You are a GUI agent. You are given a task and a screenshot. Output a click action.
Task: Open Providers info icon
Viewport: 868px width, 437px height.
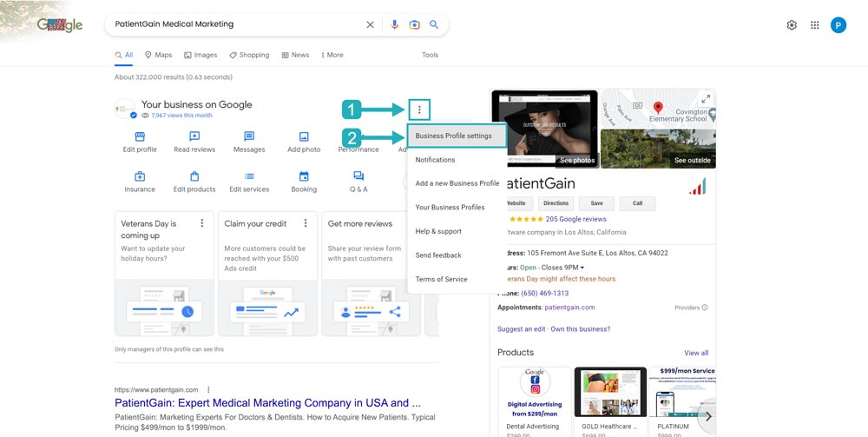[x=705, y=308]
